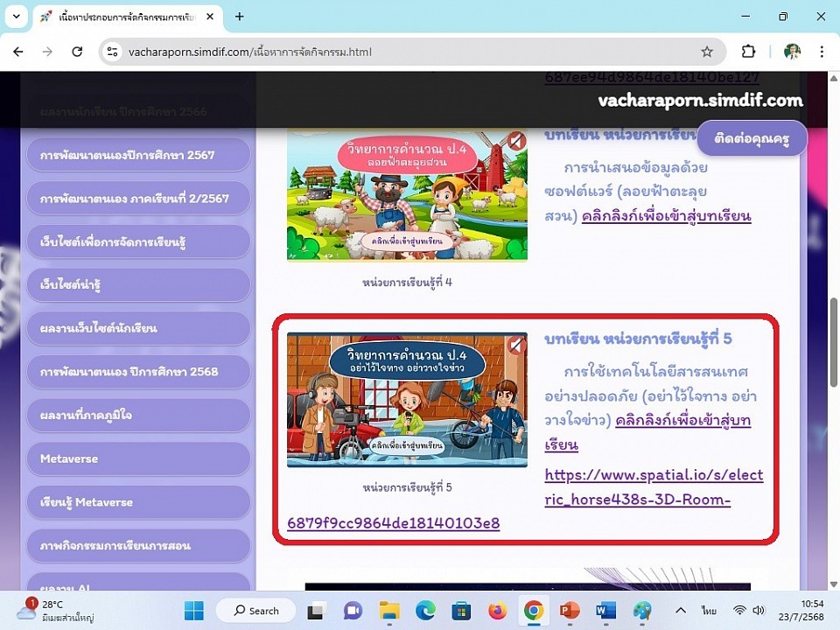Image resolution: width=840 pixels, height=630 pixels.
Task: Reload the page using the refresh icon
Action: [77, 52]
